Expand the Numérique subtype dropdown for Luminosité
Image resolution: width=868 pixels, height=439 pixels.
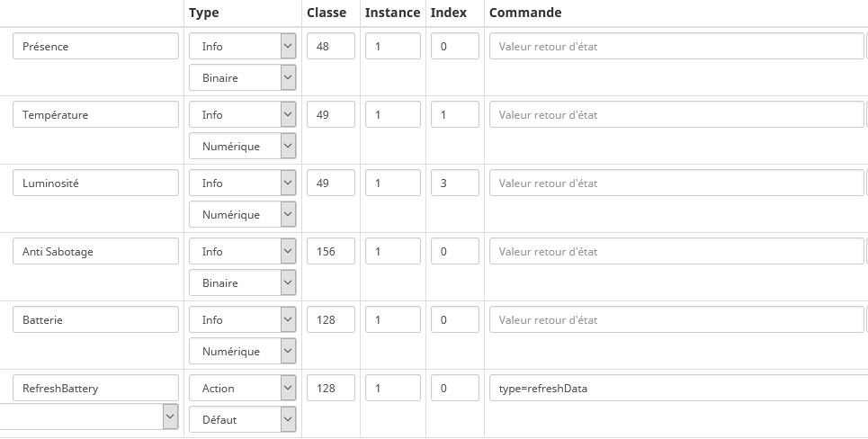click(242, 215)
